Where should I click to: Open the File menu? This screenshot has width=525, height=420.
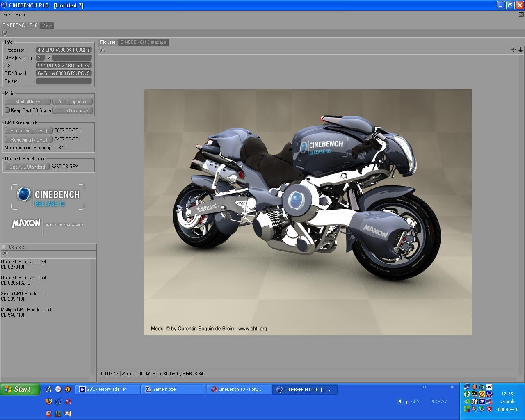(x=7, y=15)
